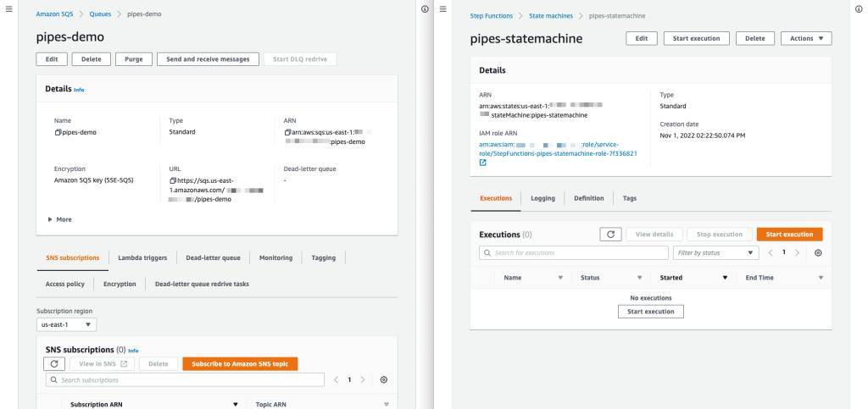Focus the Search for executions field
This screenshot has height=409, width=868.
[574, 252]
